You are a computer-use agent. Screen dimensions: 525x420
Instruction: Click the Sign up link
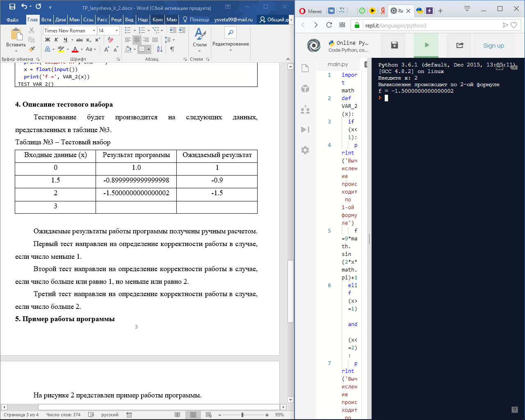[493, 46]
